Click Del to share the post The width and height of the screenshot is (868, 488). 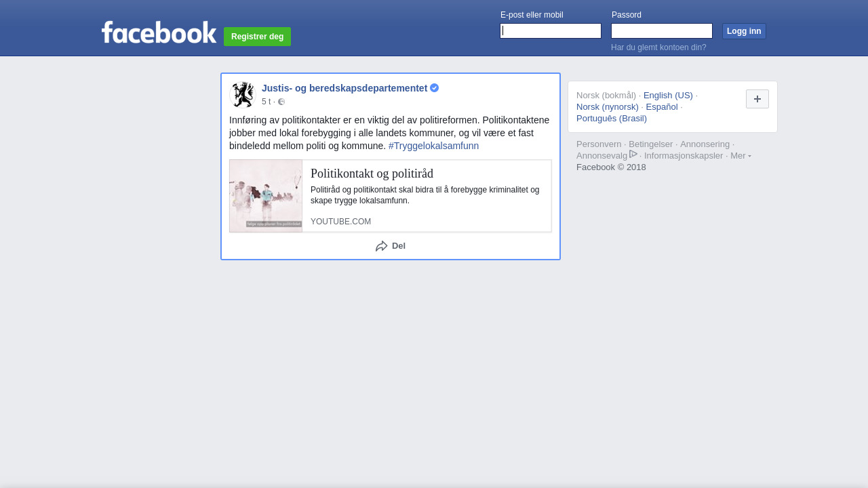coord(391,246)
